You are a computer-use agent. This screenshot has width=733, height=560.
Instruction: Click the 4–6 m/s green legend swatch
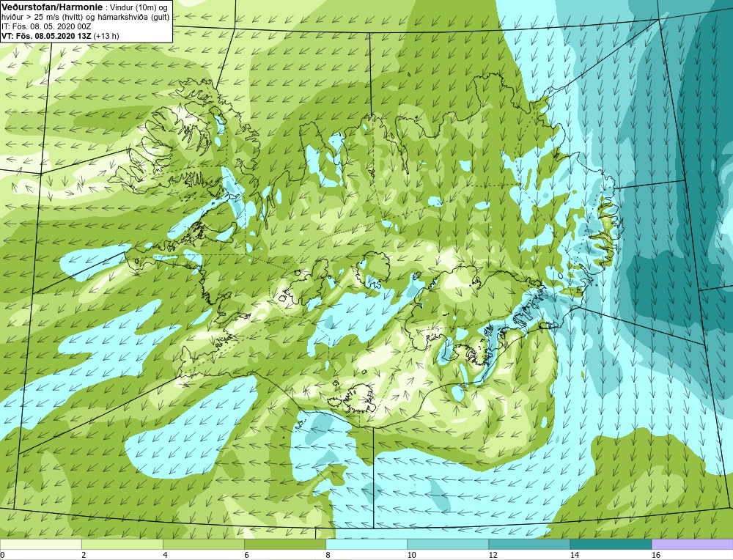(x=203, y=544)
